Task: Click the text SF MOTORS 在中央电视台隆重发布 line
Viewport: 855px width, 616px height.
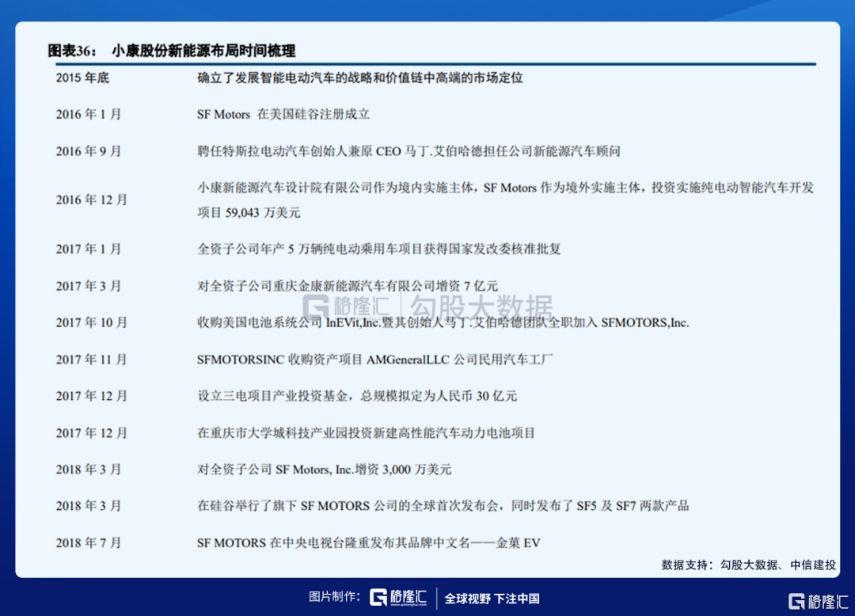Action: (369, 543)
